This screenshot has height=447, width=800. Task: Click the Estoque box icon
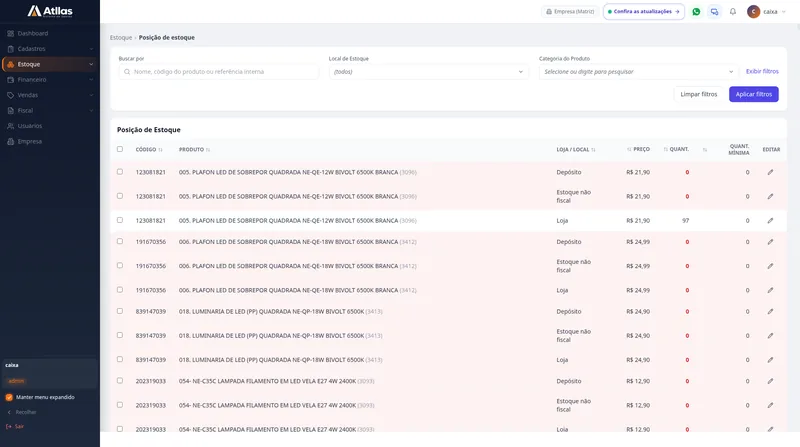click(x=11, y=64)
